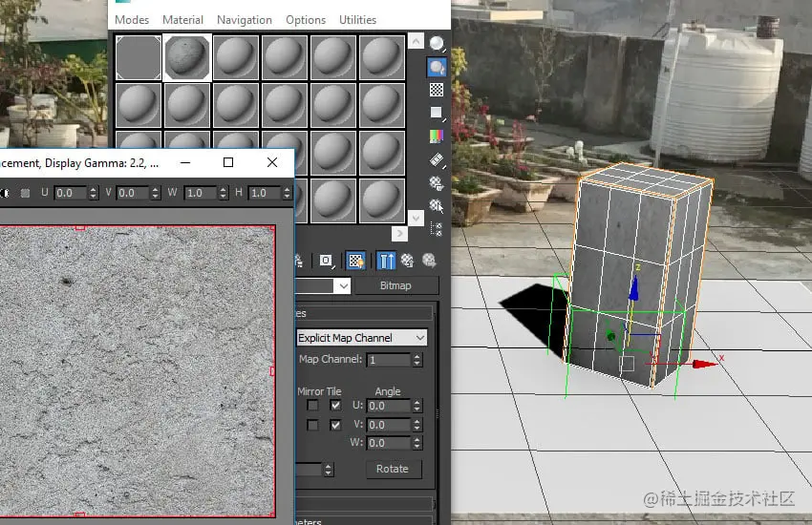This screenshot has width=812, height=525.
Task: Open the Material menu
Action: point(182,20)
